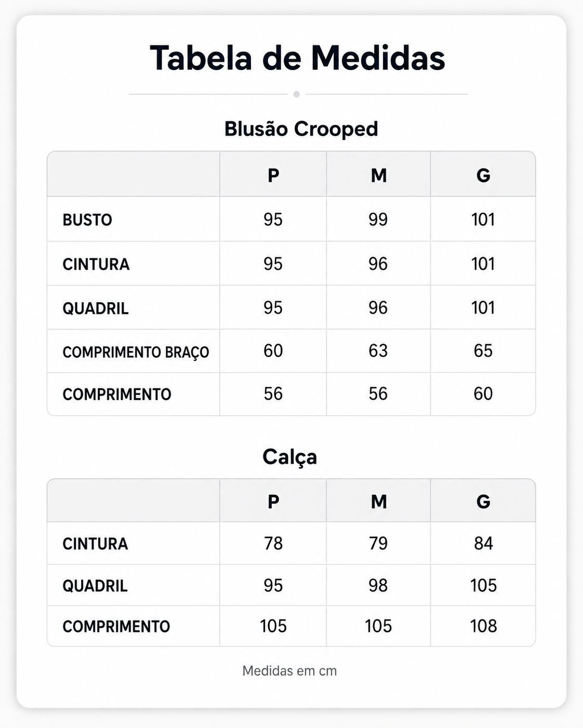Select the Calça section heading
Image resolution: width=583 pixels, height=728 pixels.
pos(290,457)
